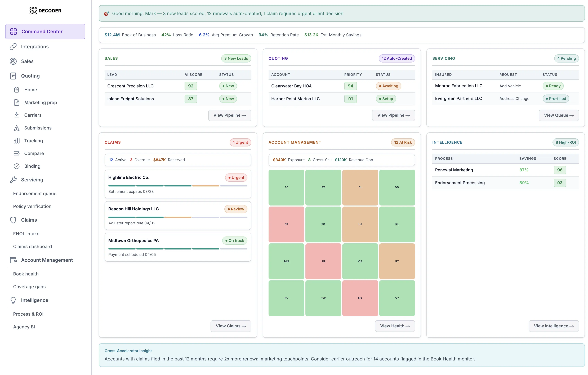Click View Health in Account Management
Screen dimensions: 588x375
coord(395,326)
